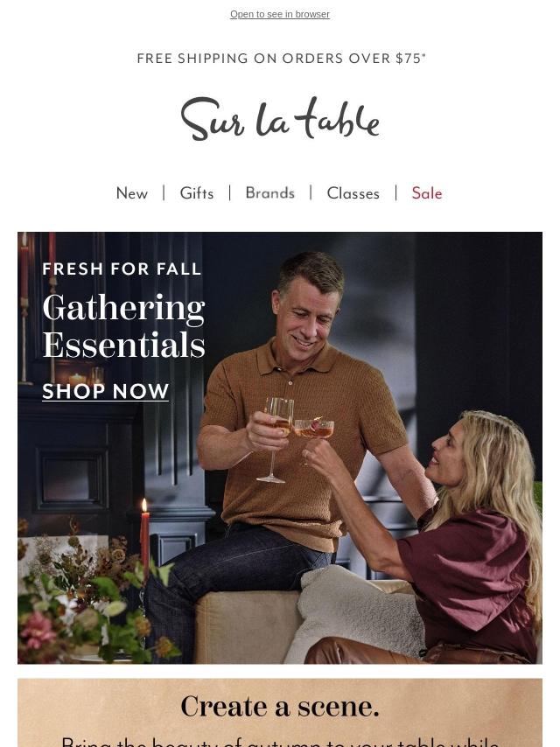Open the email in browser link
The height and width of the screenshot is (747, 560).
(280, 14)
